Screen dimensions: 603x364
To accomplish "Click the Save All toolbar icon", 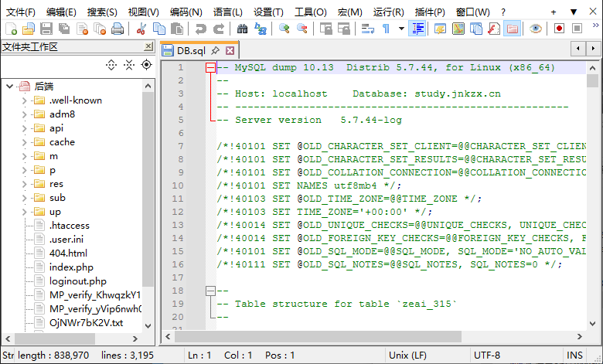I will pos(64,29).
